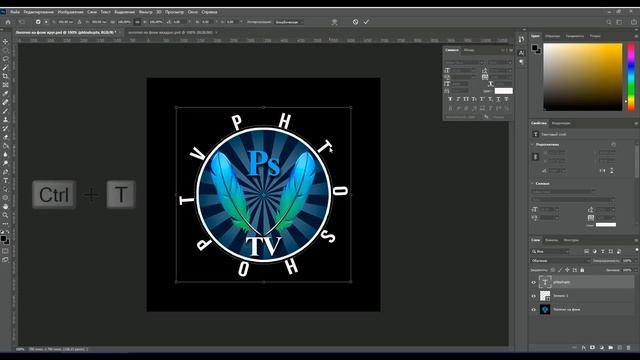This screenshot has height=360, width=640.
Task: Create new adjustment layer icon
Action: pos(602,348)
